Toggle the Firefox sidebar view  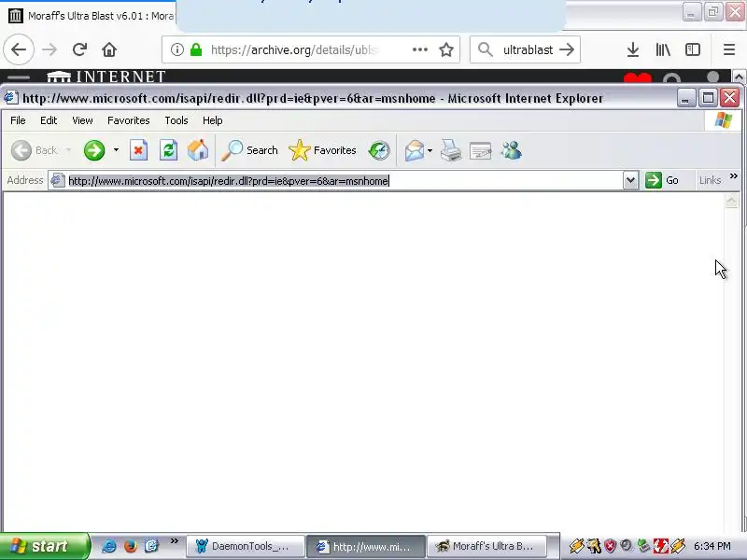coord(693,49)
